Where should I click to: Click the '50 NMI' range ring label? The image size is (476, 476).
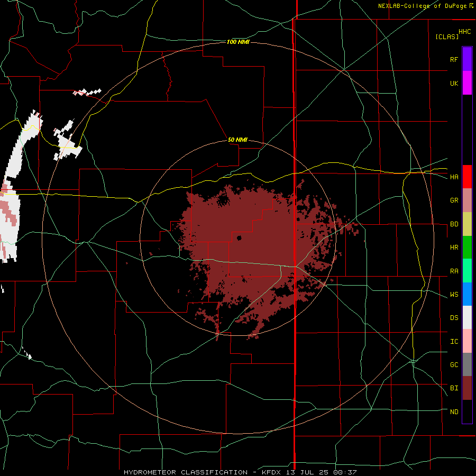237,140
